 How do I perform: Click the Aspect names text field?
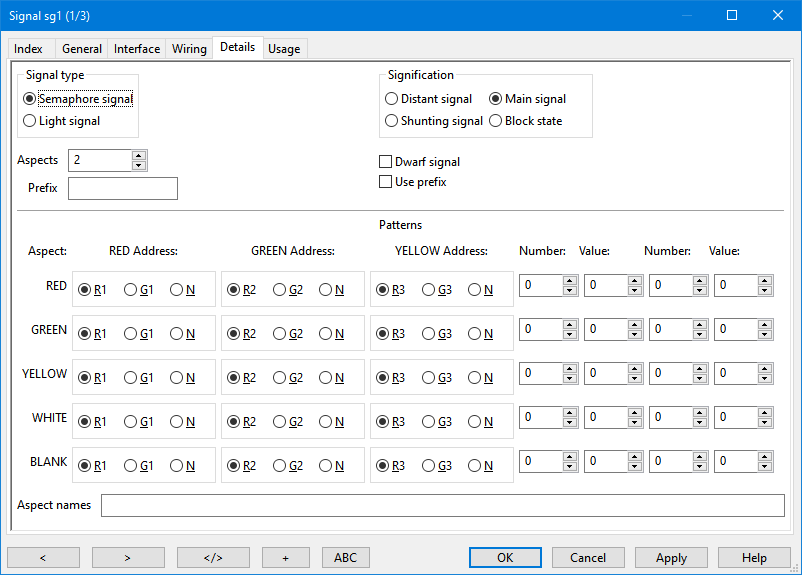[442, 505]
